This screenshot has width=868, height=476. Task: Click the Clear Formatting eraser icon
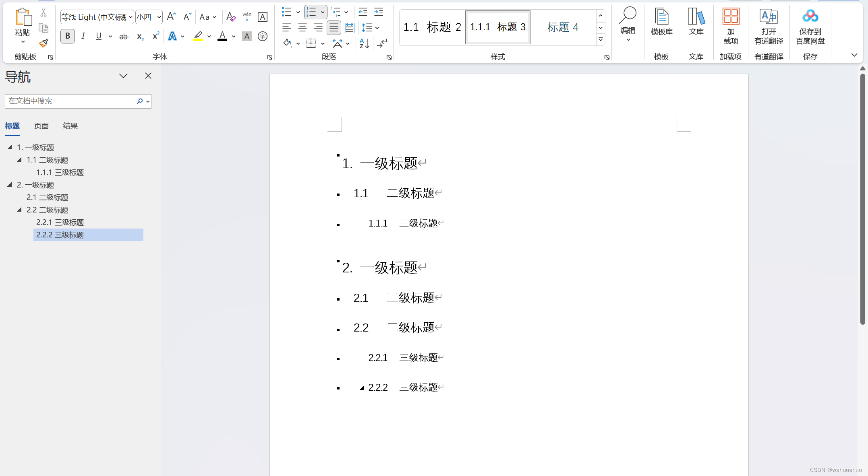point(230,17)
